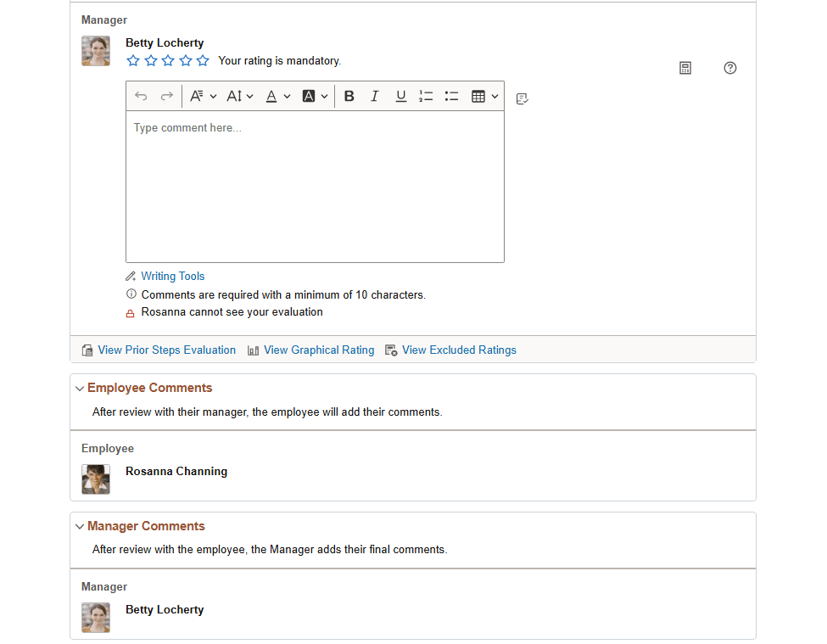This screenshot has height=644, width=827.
Task: Open the font size dropdown
Action: coord(240,96)
